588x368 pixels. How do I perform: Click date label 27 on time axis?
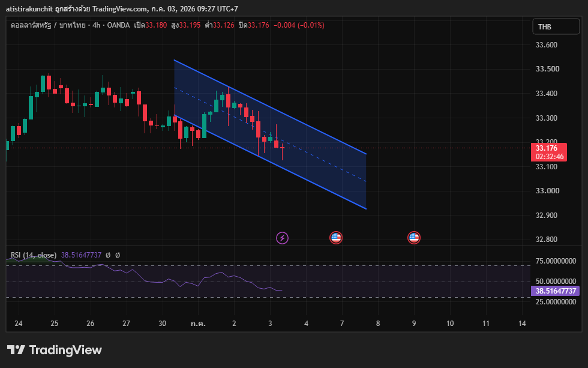[x=127, y=324]
